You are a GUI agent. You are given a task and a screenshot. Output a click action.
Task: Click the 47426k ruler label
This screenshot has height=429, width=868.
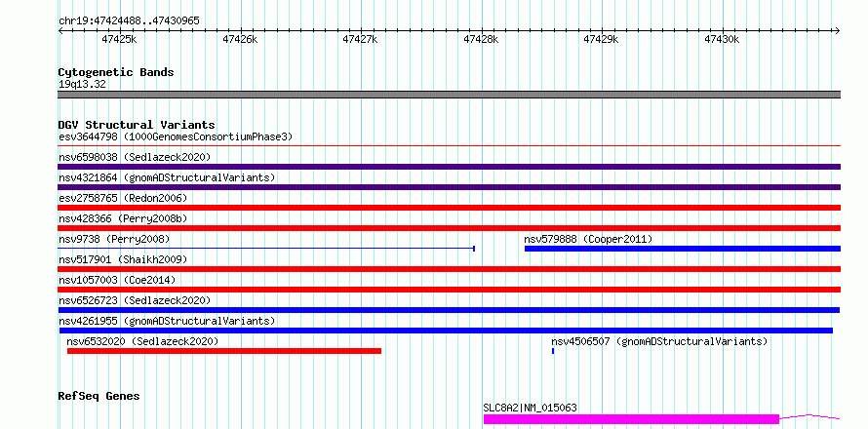click(x=240, y=39)
